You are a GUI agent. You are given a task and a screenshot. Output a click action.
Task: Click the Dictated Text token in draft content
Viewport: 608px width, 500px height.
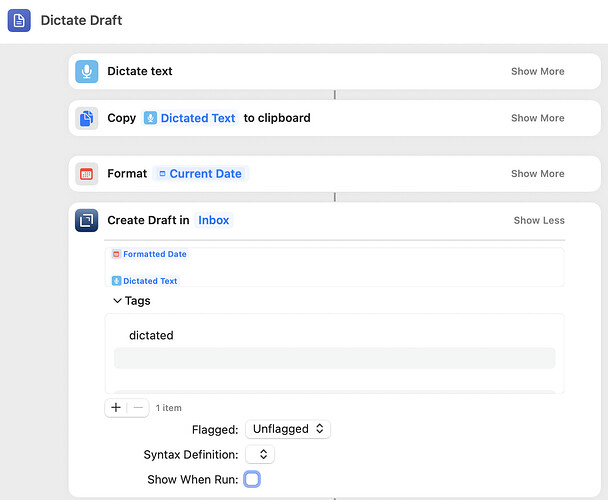(145, 281)
